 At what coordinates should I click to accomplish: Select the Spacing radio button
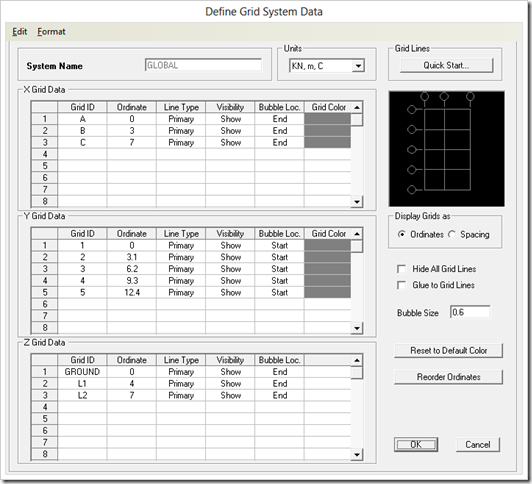452,234
